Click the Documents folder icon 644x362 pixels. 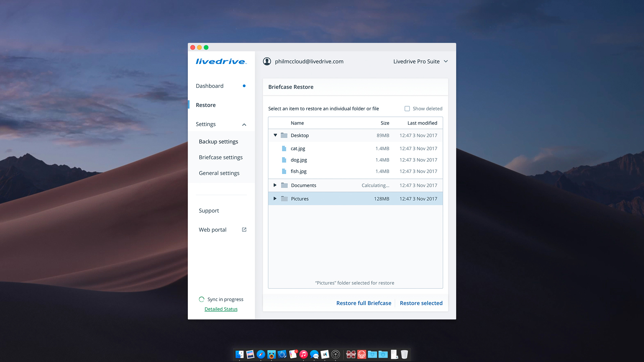[284, 185]
